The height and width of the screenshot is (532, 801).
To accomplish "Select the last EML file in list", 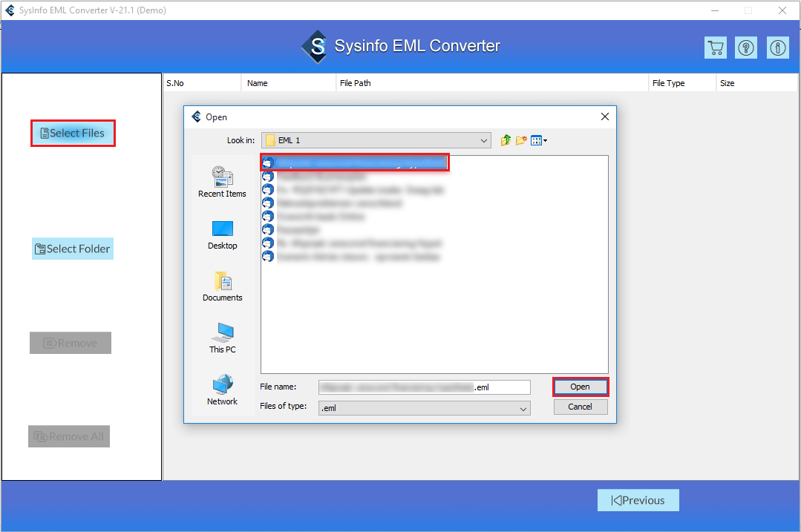I will click(x=350, y=256).
